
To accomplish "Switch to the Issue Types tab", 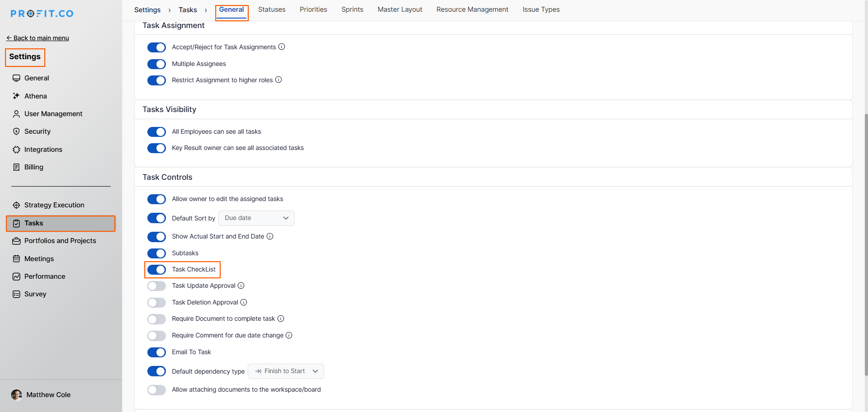I will coord(541,9).
